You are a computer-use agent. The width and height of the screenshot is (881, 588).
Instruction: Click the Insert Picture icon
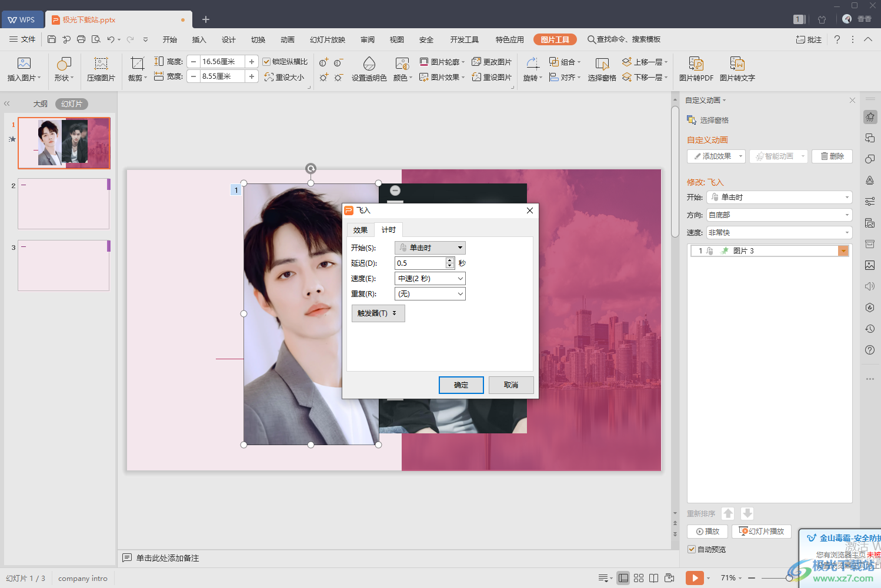pos(24,64)
